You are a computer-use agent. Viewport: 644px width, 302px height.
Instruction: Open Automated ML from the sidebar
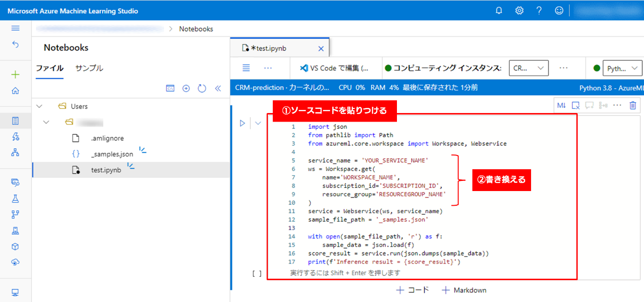pyautogui.click(x=15, y=136)
